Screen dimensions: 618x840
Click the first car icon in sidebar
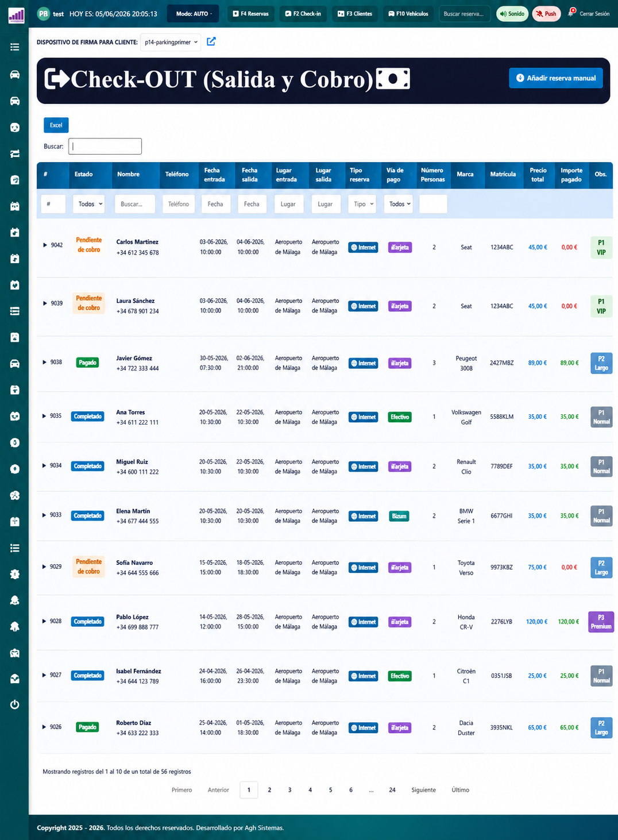(15, 75)
